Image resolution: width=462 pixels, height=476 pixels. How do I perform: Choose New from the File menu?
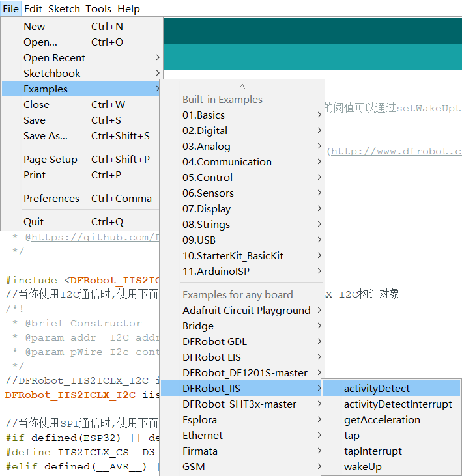tap(81, 27)
